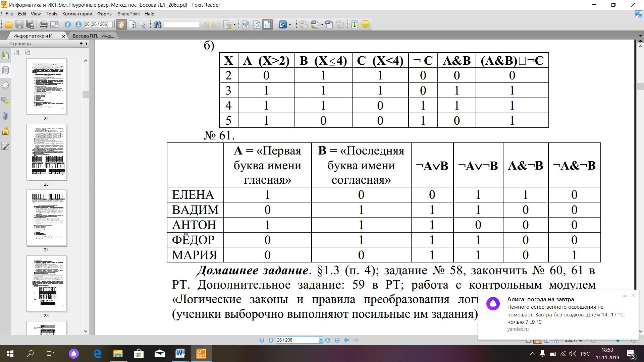Screen dimensions: 644x362
Task: Select page 22 thumbnail
Action: [x=47, y=87]
